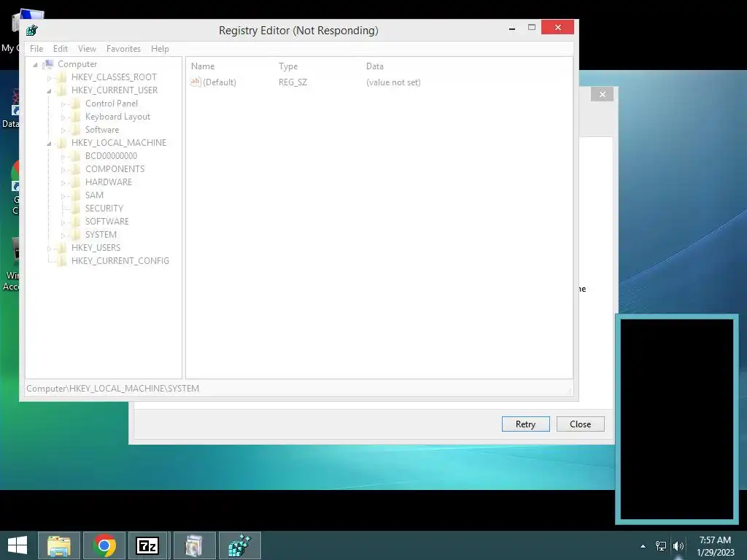The image size is (747, 560).
Task: Switch to Registry Editor taskbar icon
Action: (239, 545)
